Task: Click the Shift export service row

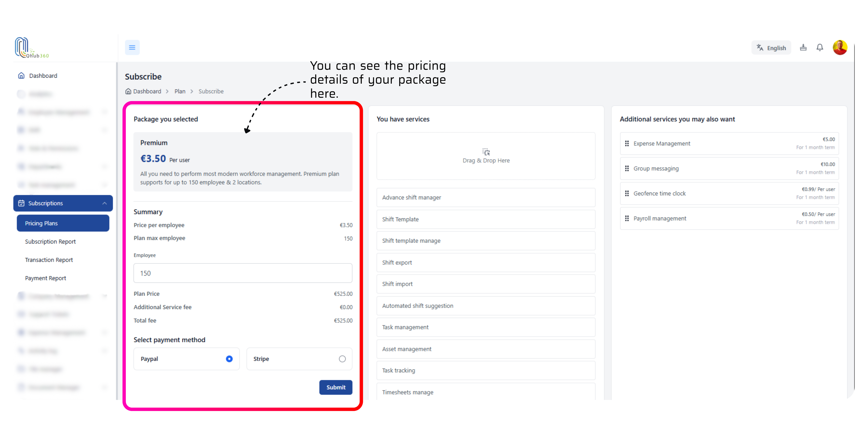Action: (486, 262)
